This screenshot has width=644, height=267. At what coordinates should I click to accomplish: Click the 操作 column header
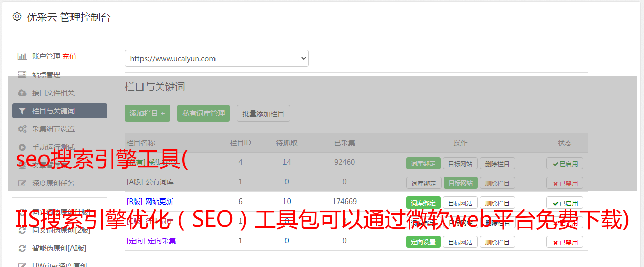point(460,143)
